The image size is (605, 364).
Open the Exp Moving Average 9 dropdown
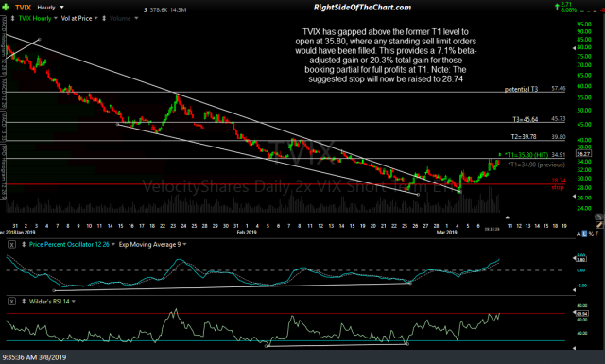[185, 244]
